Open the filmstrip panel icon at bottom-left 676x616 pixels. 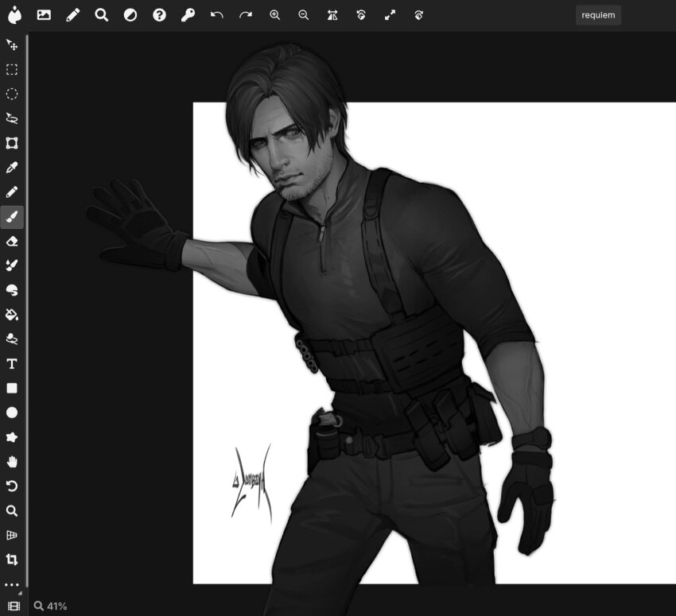coord(14,606)
